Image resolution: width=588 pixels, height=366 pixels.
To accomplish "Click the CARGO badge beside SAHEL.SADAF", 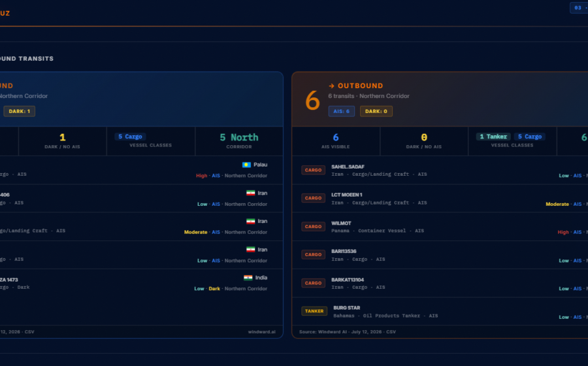I will 313,170.
